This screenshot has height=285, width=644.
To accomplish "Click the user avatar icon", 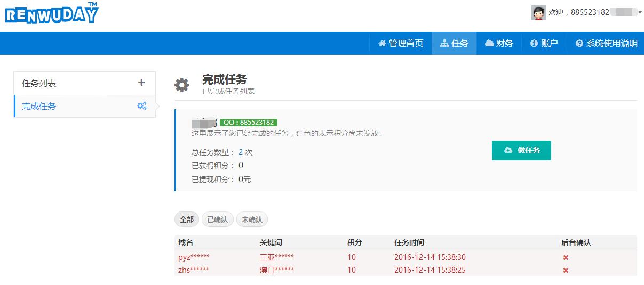I will [538, 13].
